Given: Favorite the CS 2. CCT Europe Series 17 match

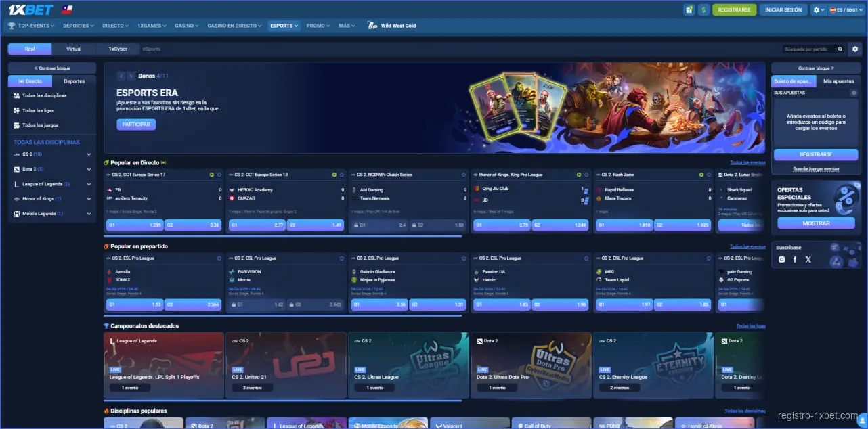Looking at the screenshot, I should (219, 175).
